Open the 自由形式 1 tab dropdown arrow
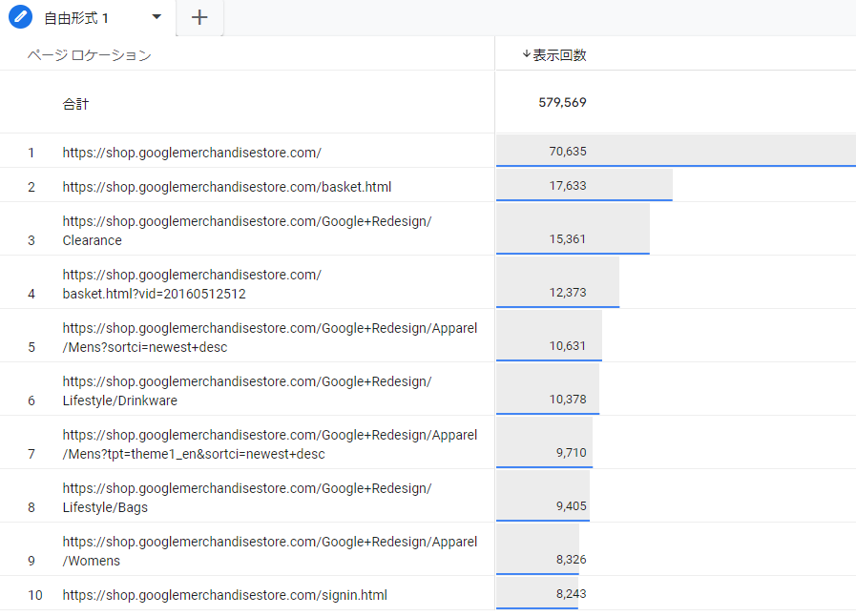The height and width of the screenshot is (616, 856). pos(157,17)
